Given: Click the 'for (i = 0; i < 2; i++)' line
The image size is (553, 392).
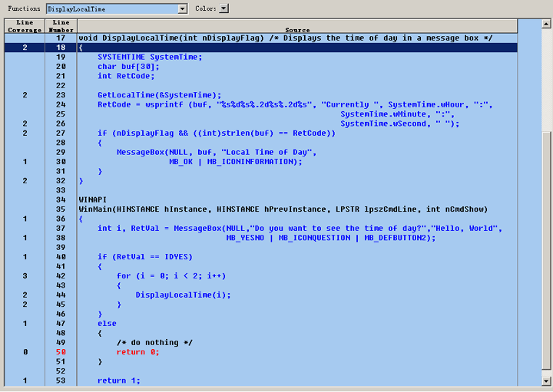Looking at the screenshot, I should pyautogui.click(x=171, y=275).
